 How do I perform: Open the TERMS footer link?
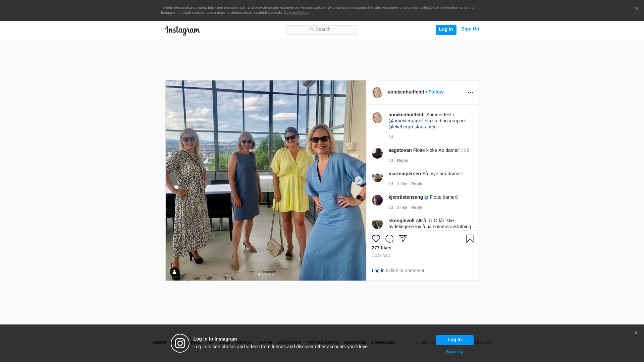(265, 343)
